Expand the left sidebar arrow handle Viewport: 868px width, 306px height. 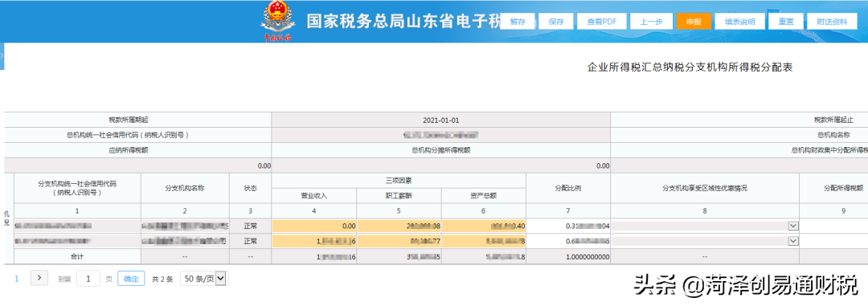tap(2, 56)
